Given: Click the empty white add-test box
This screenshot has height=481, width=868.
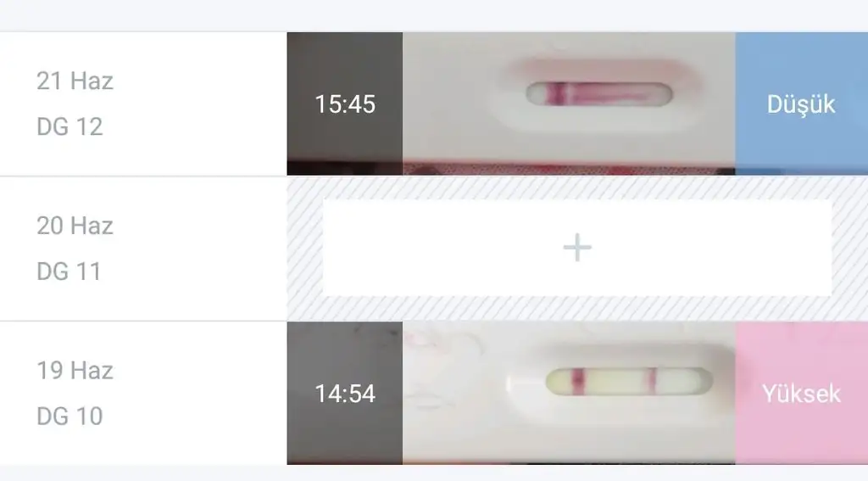Looking at the screenshot, I should (576, 247).
